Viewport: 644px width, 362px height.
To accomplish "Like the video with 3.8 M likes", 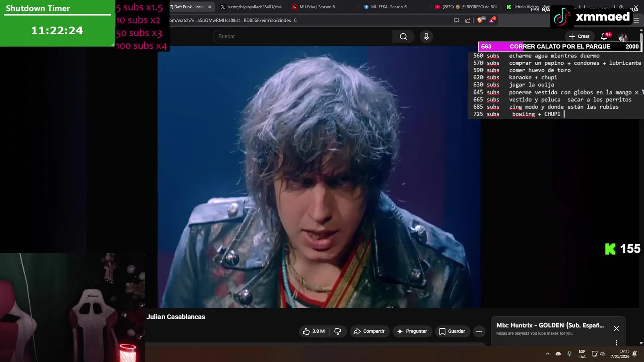I will coord(314,331).
